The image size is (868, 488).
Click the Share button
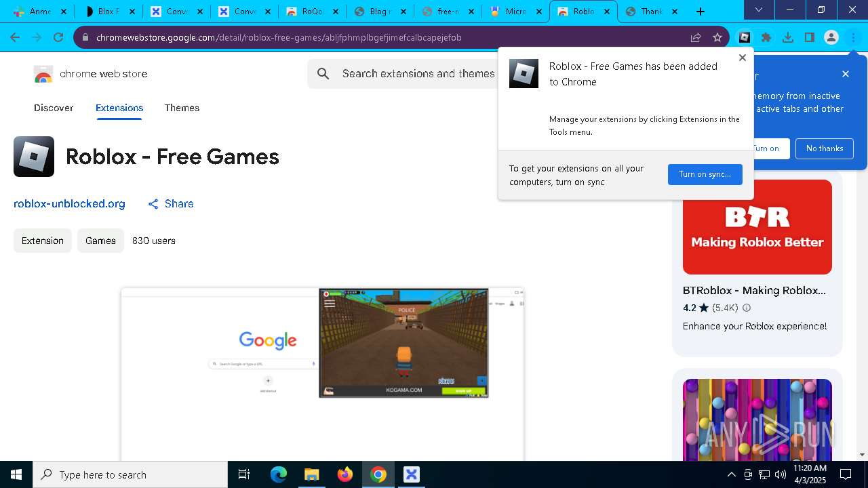(x=171, y=204)
